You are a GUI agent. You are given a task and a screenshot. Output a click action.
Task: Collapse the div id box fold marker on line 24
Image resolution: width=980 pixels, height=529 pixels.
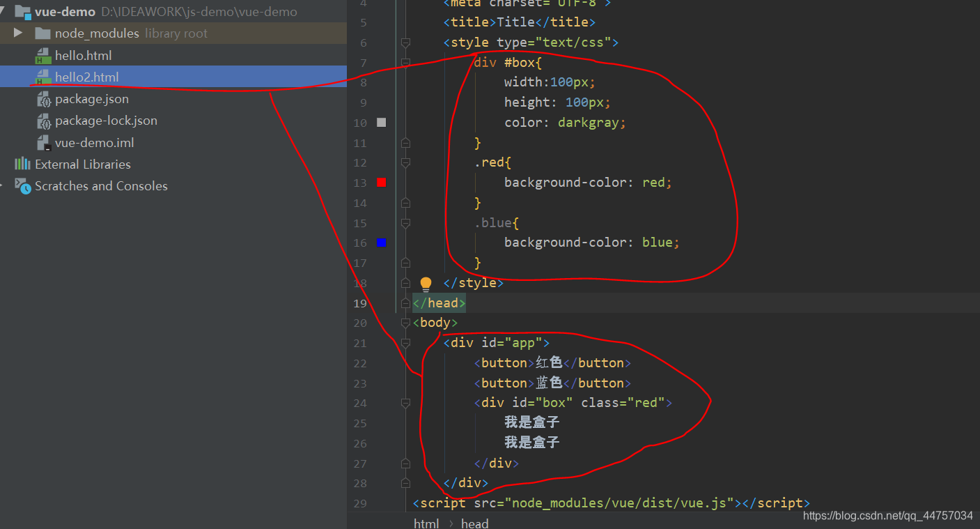(x=405, y=403)
